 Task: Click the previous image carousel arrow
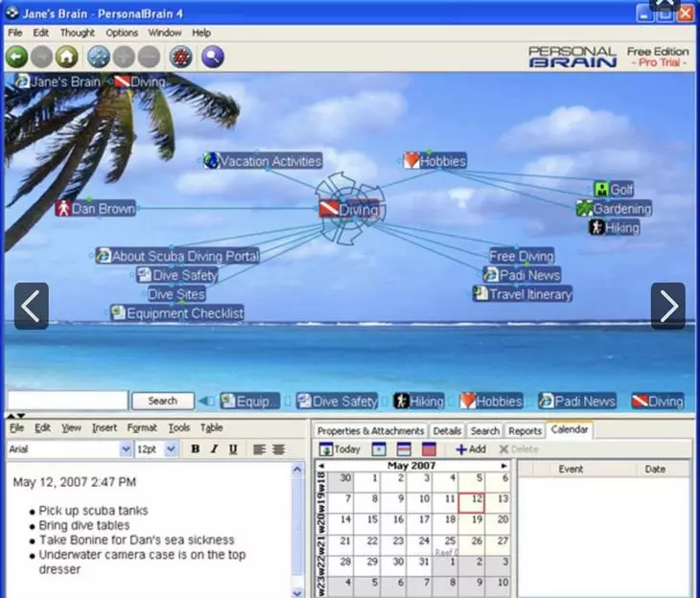(x=32, y=306)
